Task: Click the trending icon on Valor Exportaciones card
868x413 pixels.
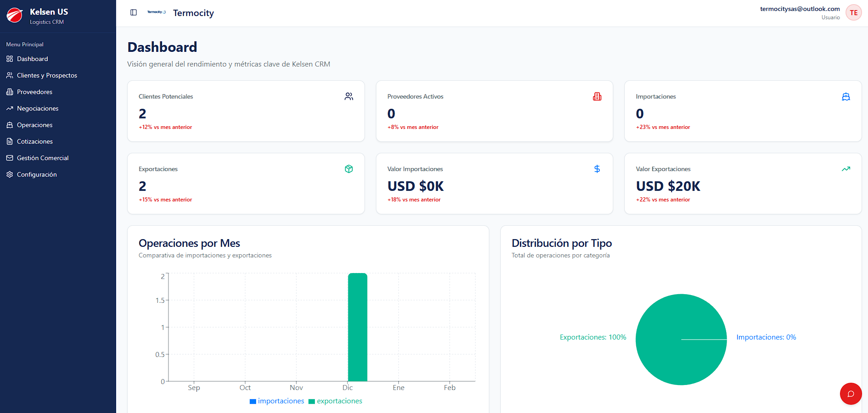Action: 846,169
